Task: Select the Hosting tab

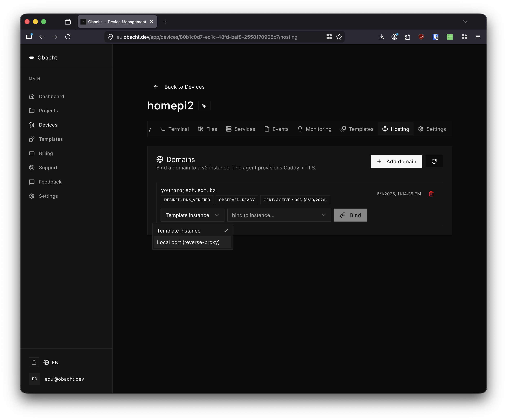Action: click(396, 129)
